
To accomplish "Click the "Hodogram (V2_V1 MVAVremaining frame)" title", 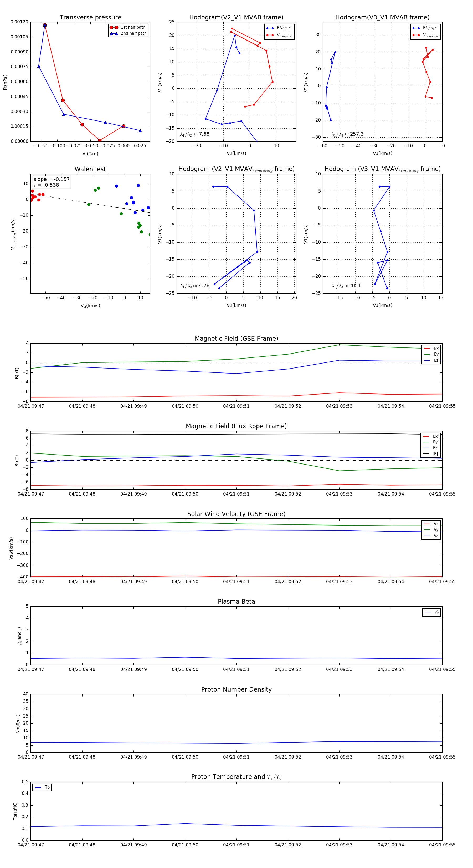I will point(236,169).
